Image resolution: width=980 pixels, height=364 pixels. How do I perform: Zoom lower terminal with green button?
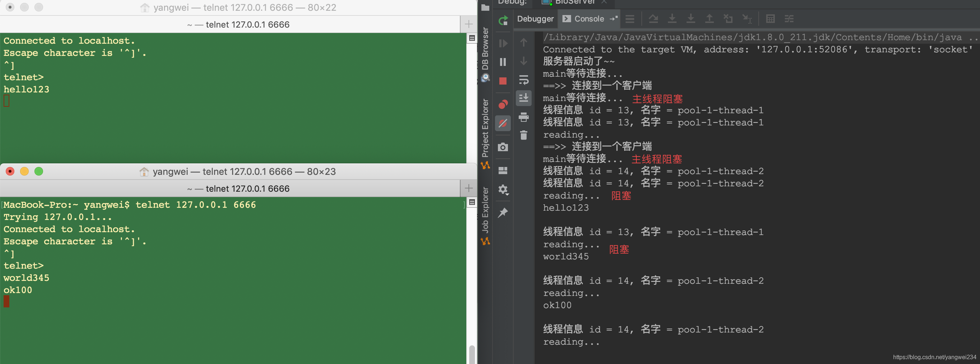(x=39, y=171)
